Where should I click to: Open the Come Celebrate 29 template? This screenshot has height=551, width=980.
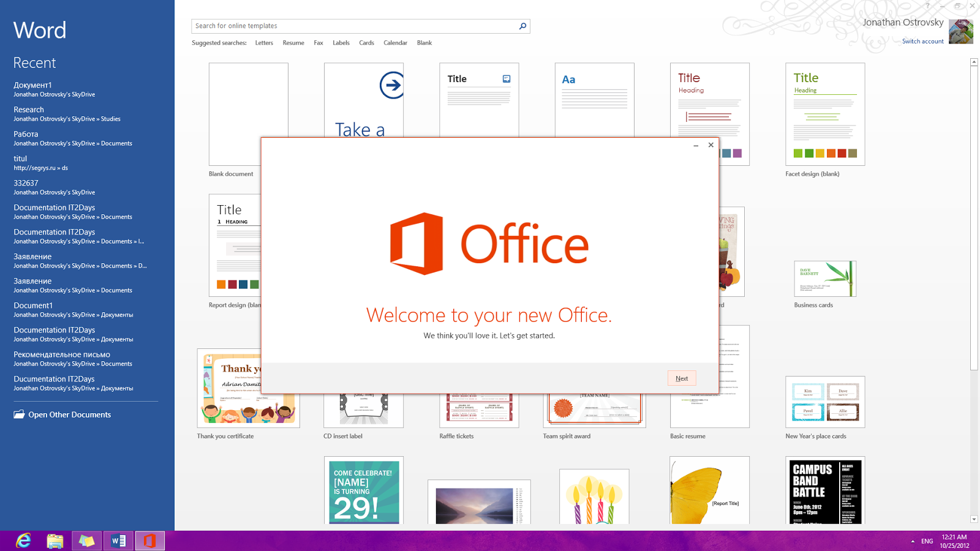click(x=364, y=490)
